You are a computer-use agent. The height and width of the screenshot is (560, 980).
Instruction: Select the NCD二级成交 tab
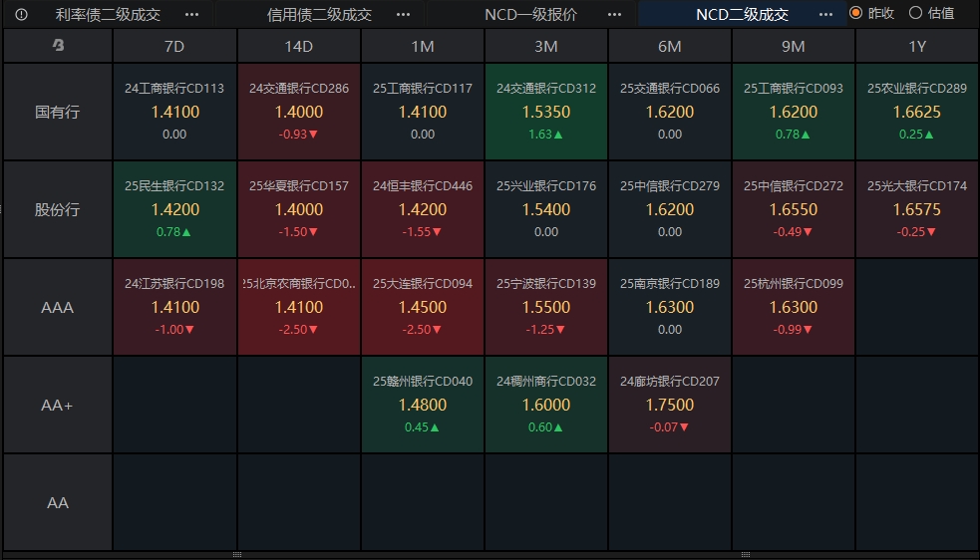[742, 14]
